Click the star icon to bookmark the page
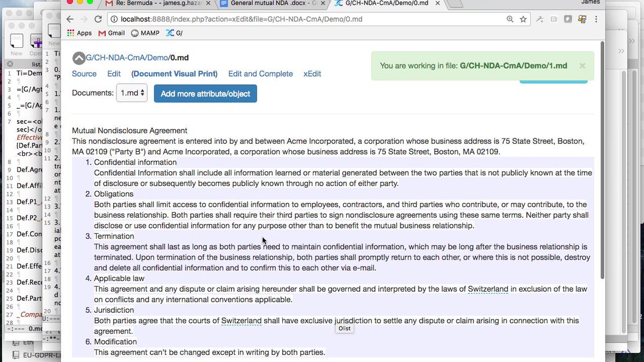 point(523,19)
